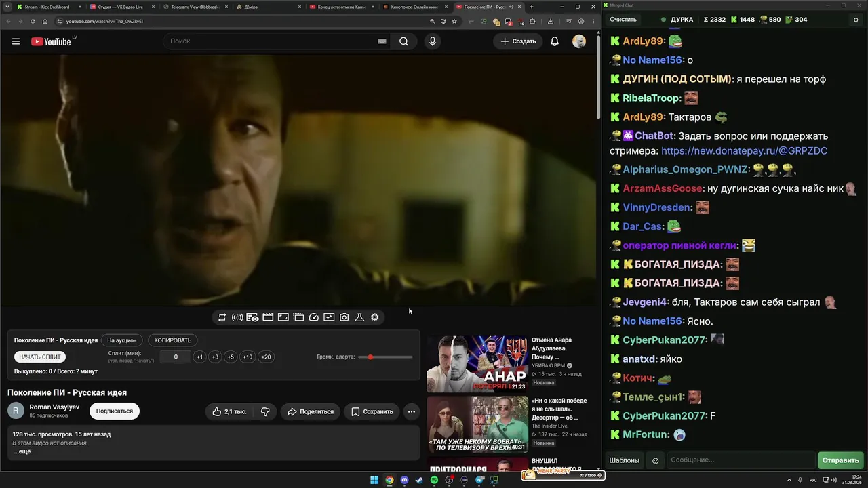Open Steam from the taskbar
868x488 pixels.
tap(419, 481)
